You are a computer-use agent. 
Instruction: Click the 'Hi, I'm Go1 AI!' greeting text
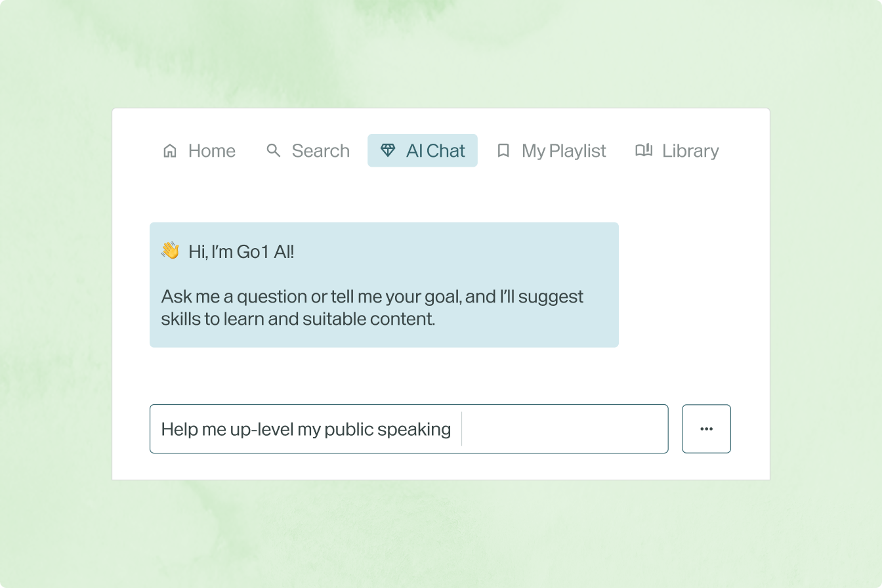click(x=241, y=251)
